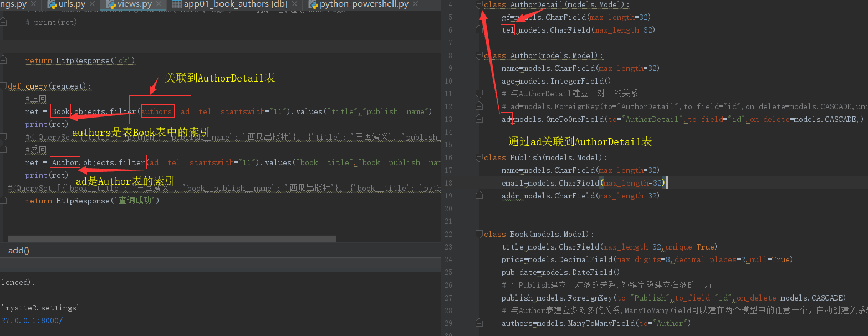The width and height of the screenshot is (868, 336).
Task: Click 'authors=models.ManyToManyField(to="Author")' line
Action: (596, 323)
